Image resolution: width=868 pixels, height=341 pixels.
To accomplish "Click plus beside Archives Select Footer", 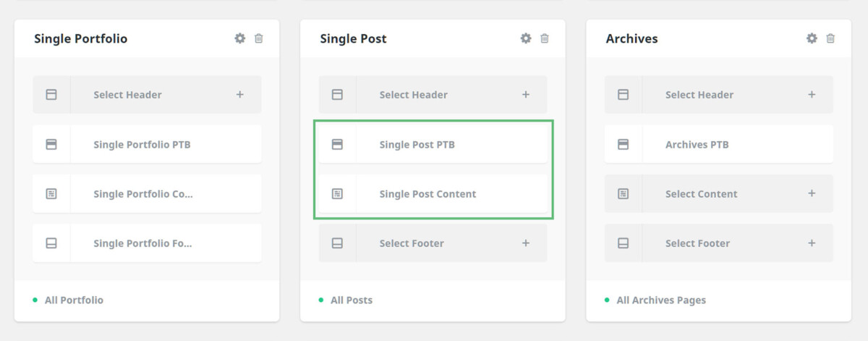I will click(812, 243).
